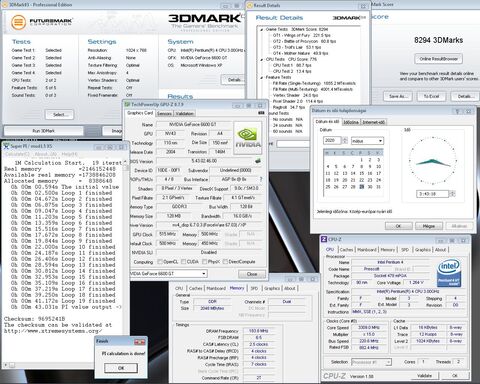The image size is (480, 384).
Task: Toggle the OpenCL checkbox in GPU-Z
Action: 160,262
